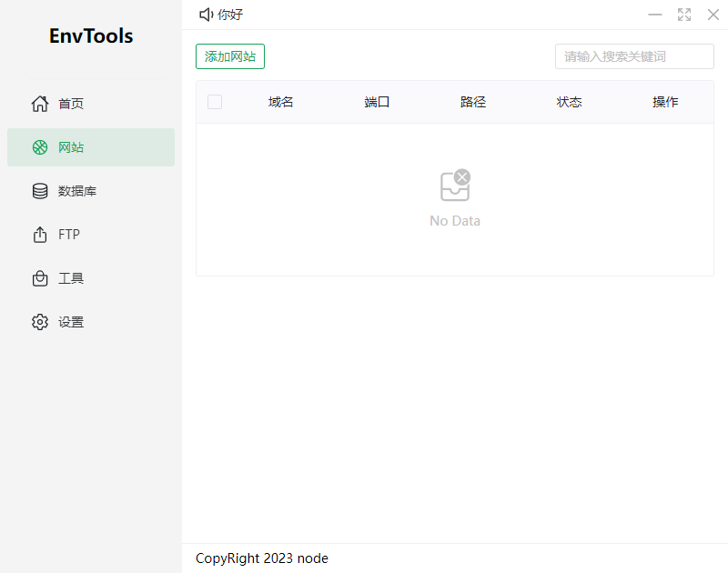Click the 工具 toolbox icon
Viewport: 728px width, 573px height.
click(39, 278)
